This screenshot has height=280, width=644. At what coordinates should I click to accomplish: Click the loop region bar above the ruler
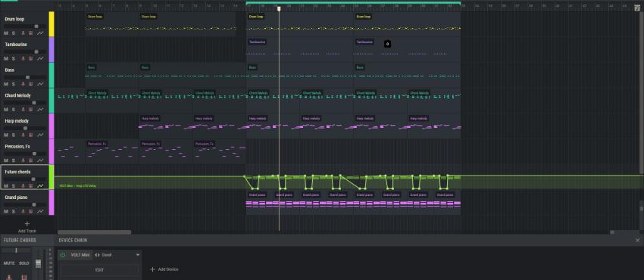click(x=353, y=2)
